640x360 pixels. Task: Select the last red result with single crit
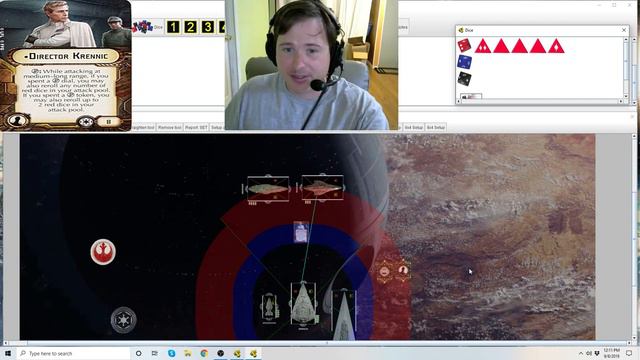pos(556,46)
